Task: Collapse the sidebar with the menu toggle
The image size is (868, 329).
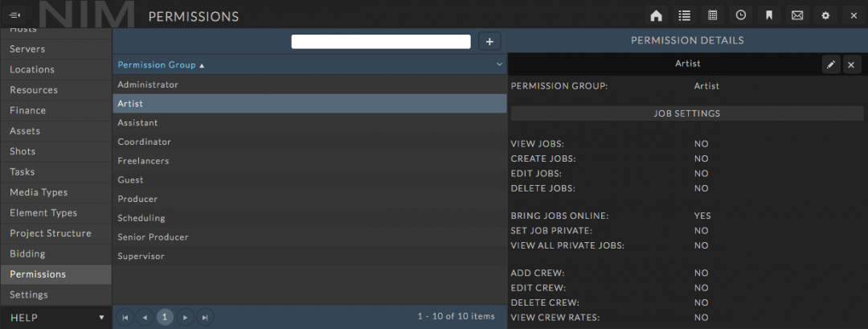Action: click(x=14, y=15)
